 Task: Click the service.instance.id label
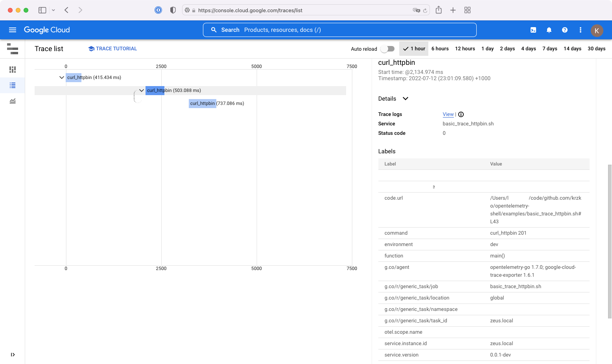pyautogui.click(x=406, y=344)
